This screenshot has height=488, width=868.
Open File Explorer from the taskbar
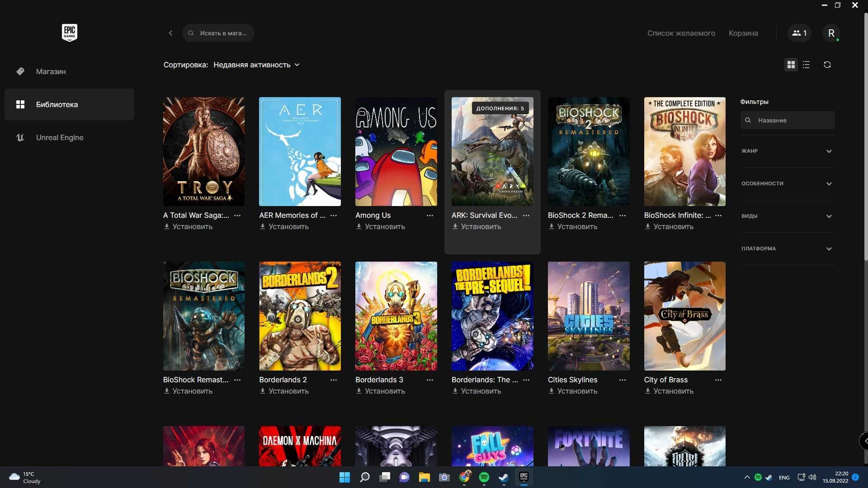tap(424, 477)
